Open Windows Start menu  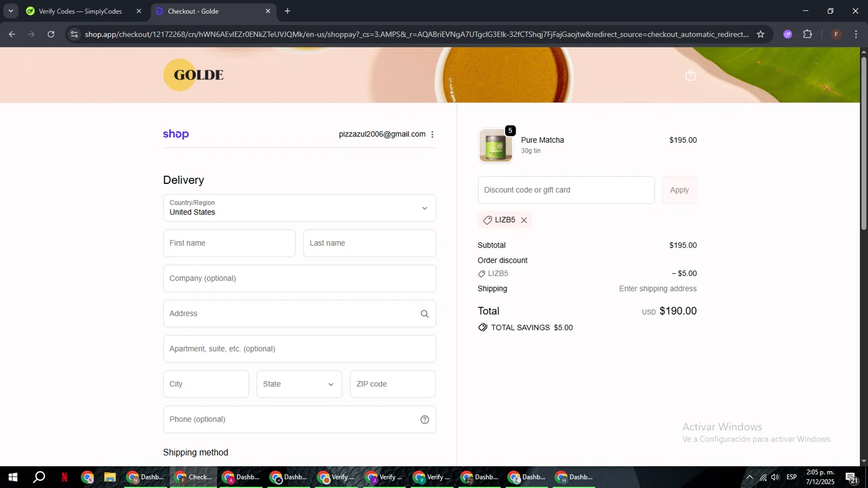(13, 478)
